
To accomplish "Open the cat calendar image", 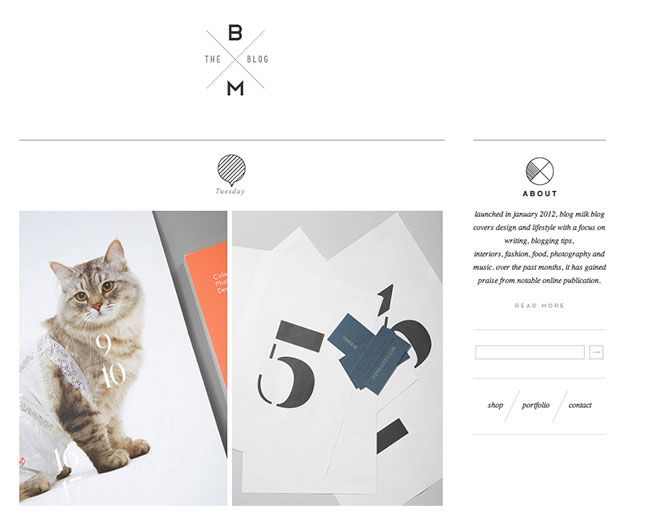I will 123,358.
